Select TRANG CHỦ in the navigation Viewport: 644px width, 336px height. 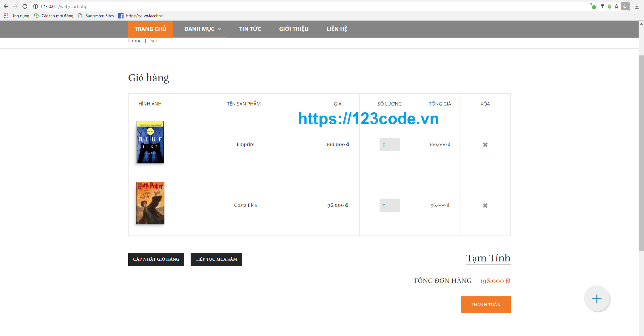150,29
